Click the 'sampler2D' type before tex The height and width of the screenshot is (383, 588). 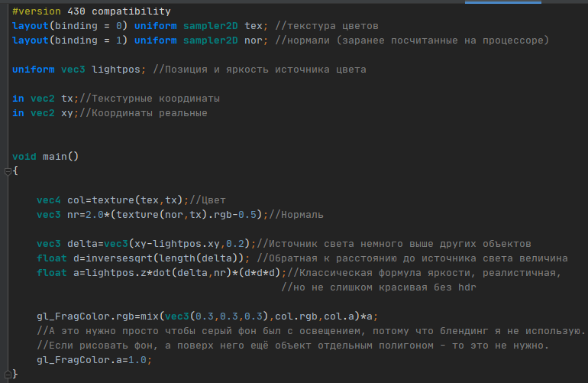(210, 26)
